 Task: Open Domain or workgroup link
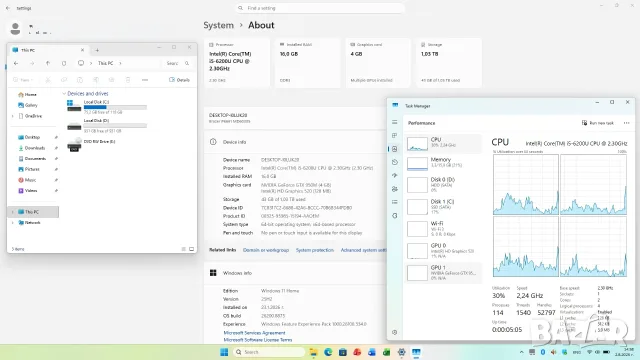tap(266, 250)
